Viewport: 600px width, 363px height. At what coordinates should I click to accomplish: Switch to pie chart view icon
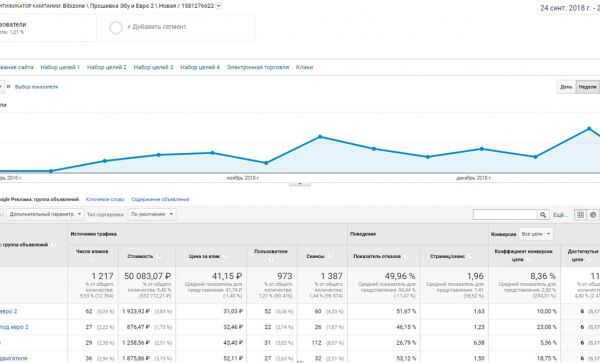593,215
